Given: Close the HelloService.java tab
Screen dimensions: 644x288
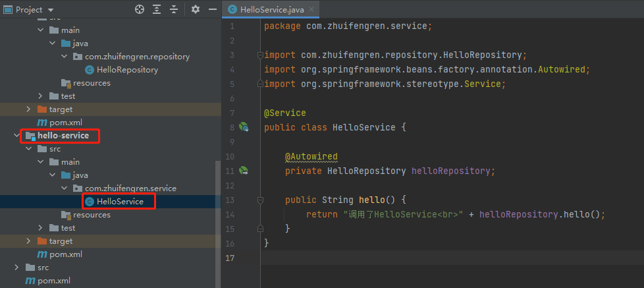Looking at the screenshot, I should (x=311, y=10).
